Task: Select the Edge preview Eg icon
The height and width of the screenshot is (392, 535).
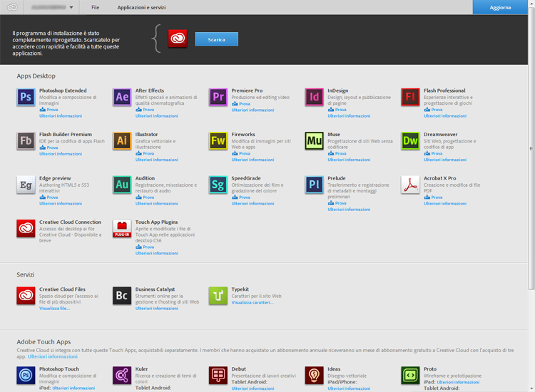Action: pyautogui.click(x=26, y=185)
